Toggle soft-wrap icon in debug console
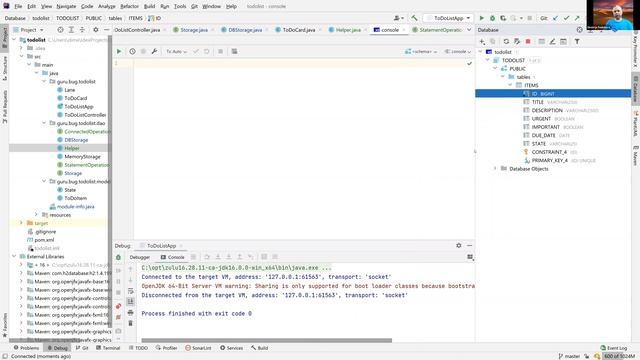 [130, 291]
